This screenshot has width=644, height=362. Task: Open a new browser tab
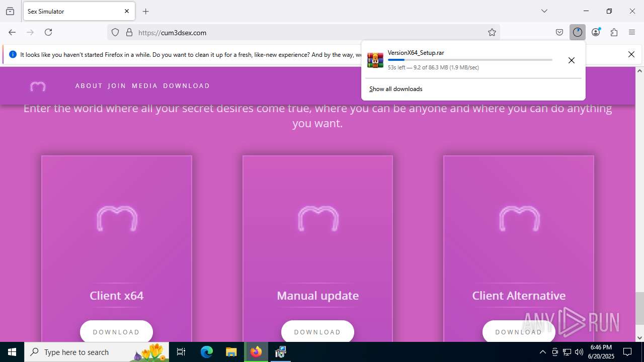[146, 11]
